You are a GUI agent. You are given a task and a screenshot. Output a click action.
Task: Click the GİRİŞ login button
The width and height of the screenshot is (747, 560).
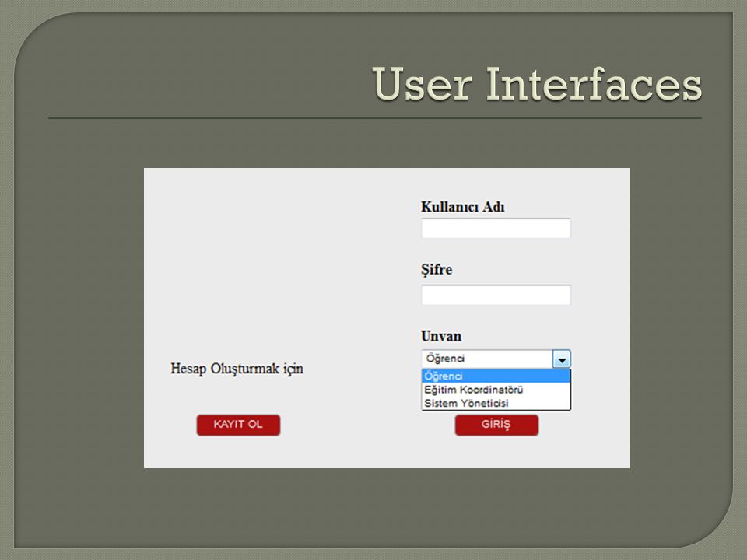tap(496, 425)
